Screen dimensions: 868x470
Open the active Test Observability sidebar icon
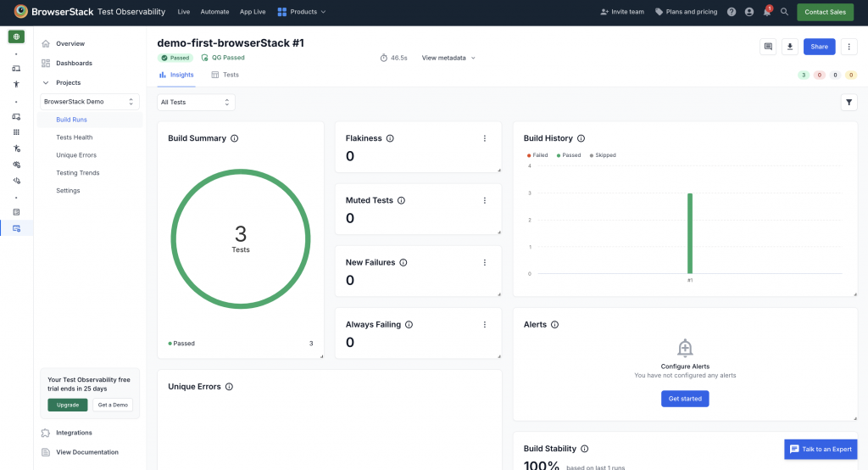tap(16, 228)
